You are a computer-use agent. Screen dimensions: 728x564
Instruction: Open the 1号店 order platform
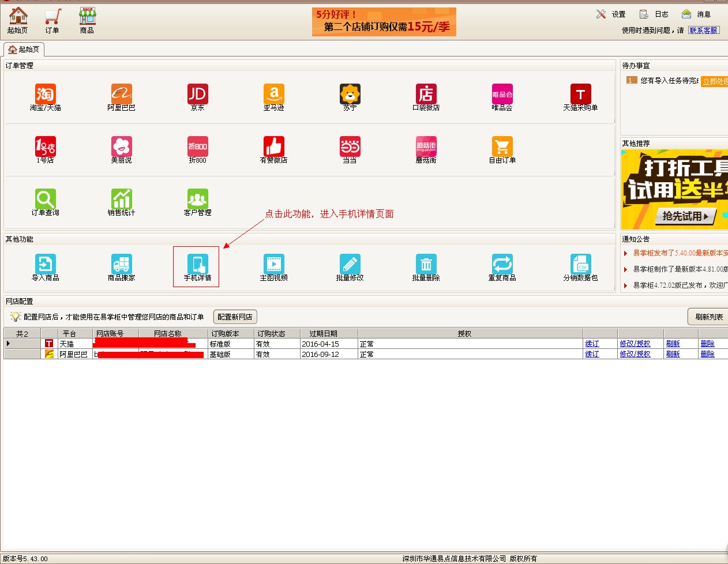tap(46, 150)
